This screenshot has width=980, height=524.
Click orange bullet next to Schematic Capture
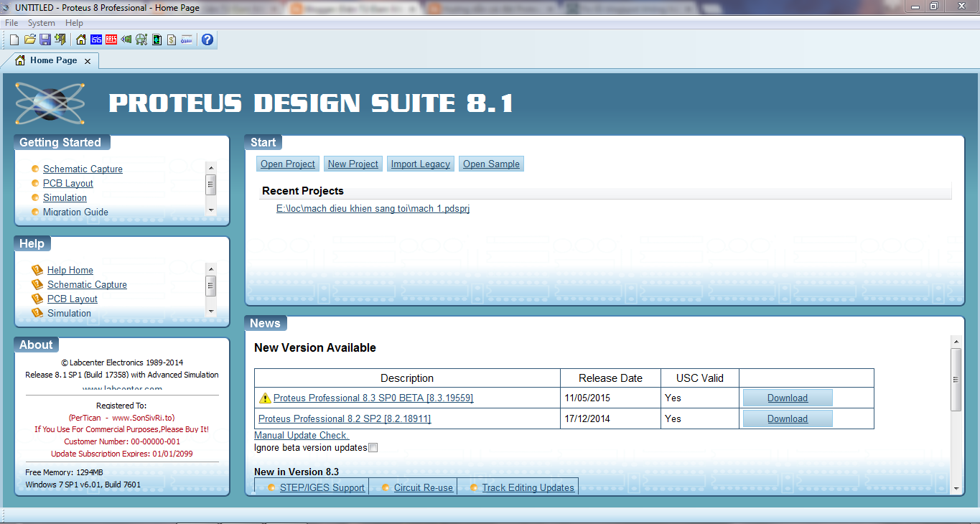coord(35,169)
